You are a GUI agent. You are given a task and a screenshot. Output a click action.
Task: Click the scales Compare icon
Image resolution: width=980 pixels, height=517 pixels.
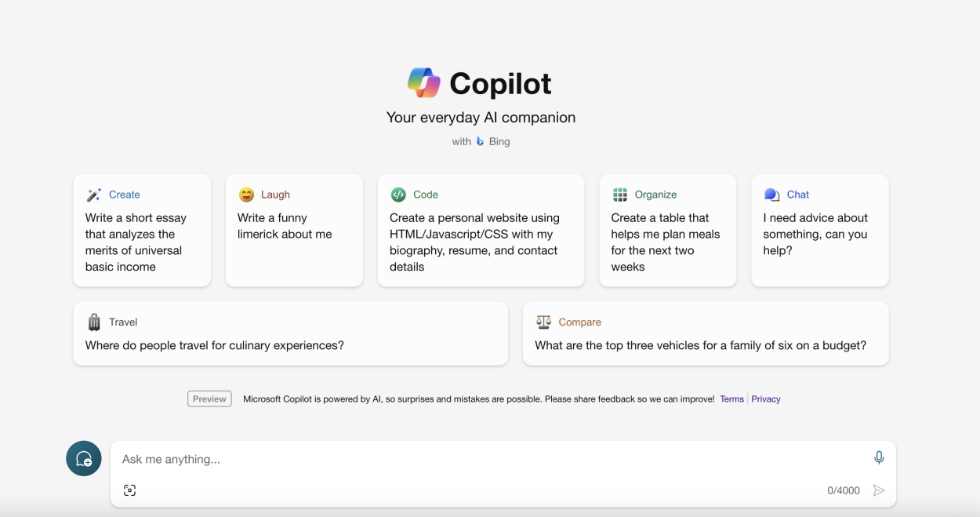pyautogui.click(x=543, y=322)
